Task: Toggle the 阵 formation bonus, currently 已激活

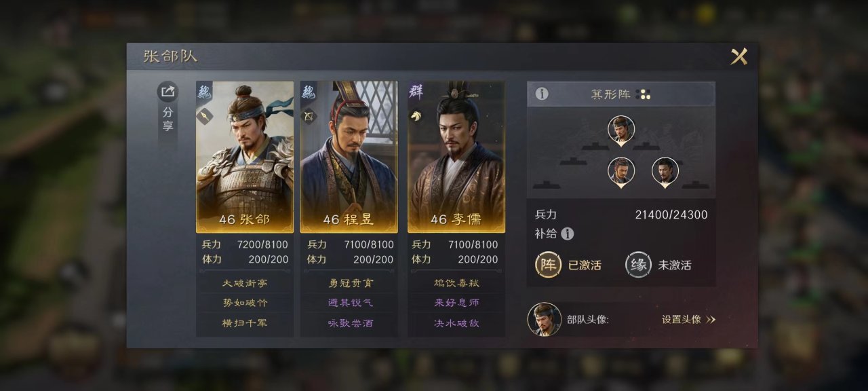Action: pos(548,265)
